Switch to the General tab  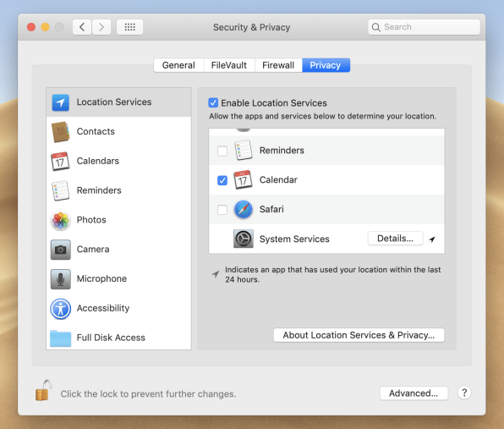tap(178, 65)
